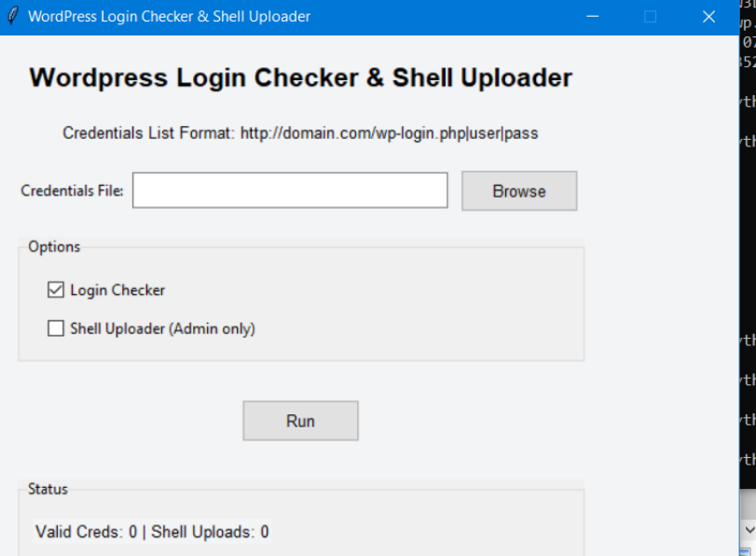Click the Python feather icon in the title bar

[13, 15]
